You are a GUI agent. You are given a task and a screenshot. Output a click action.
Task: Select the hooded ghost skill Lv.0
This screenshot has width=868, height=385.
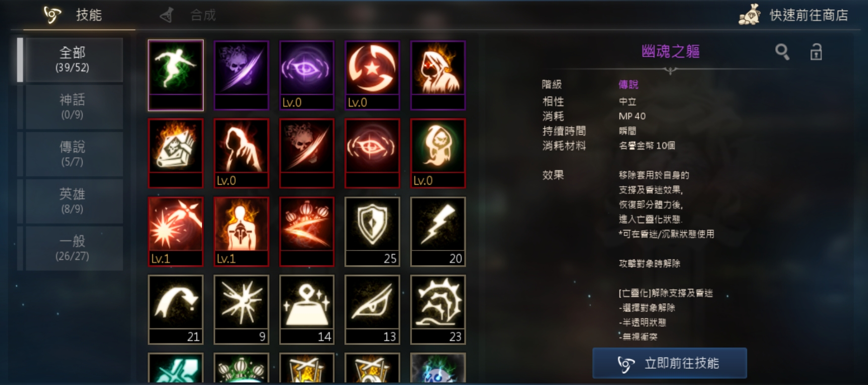click(438, 153)
